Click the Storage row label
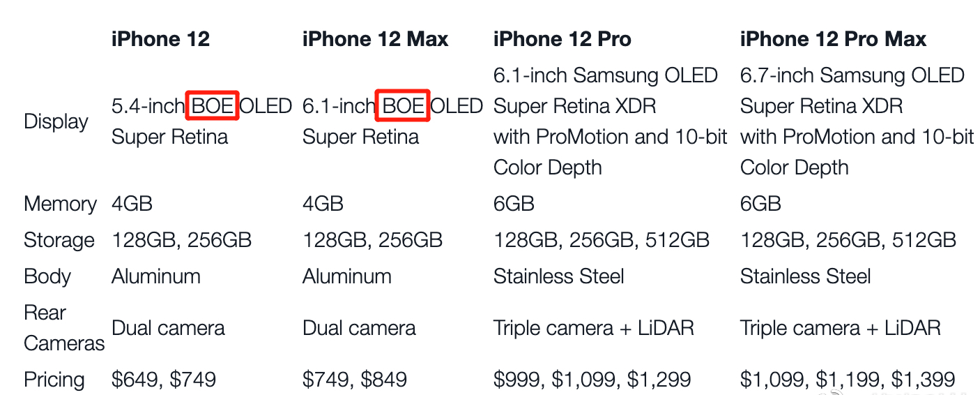 coord(59,240)
